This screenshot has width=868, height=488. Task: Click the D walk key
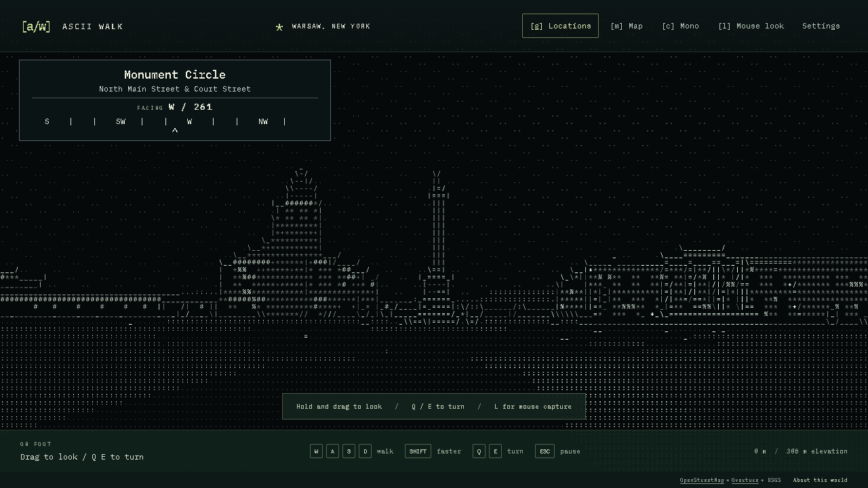(365, 451)
